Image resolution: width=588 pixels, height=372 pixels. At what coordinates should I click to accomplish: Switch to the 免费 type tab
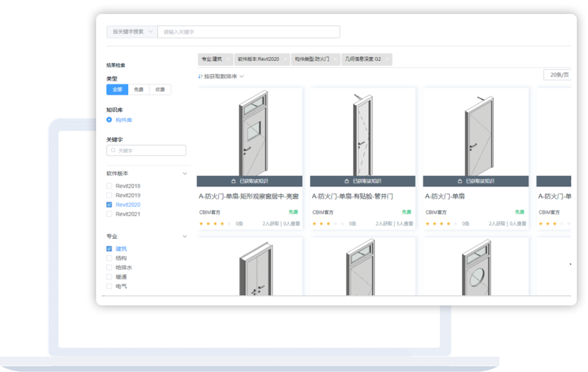click(x=139, y=90)
